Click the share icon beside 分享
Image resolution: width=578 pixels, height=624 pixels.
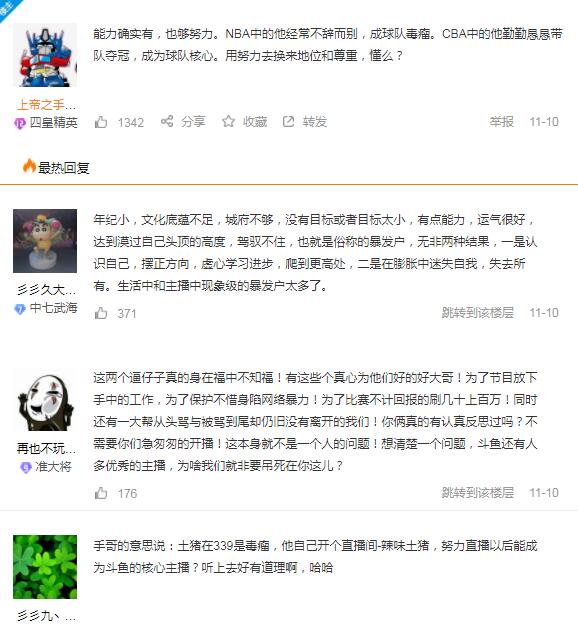tap(167, 121)
